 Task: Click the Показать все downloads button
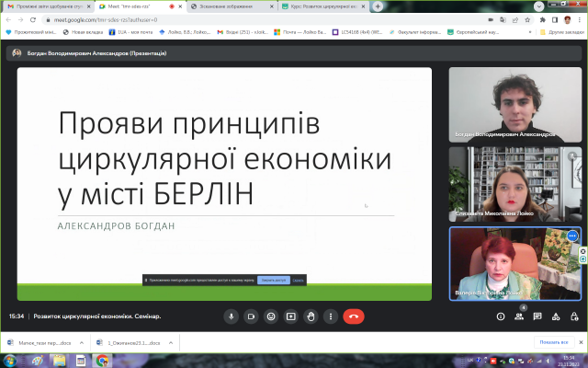[x=554, y=342]
